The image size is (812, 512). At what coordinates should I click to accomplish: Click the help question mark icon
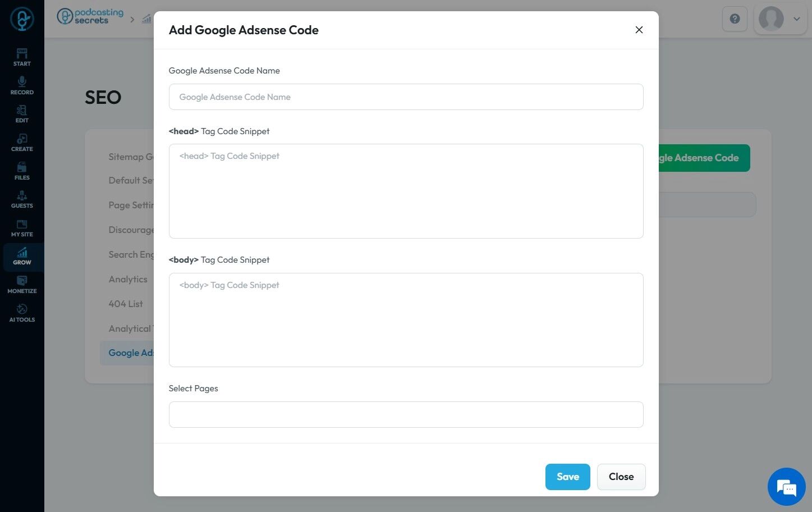735,19
